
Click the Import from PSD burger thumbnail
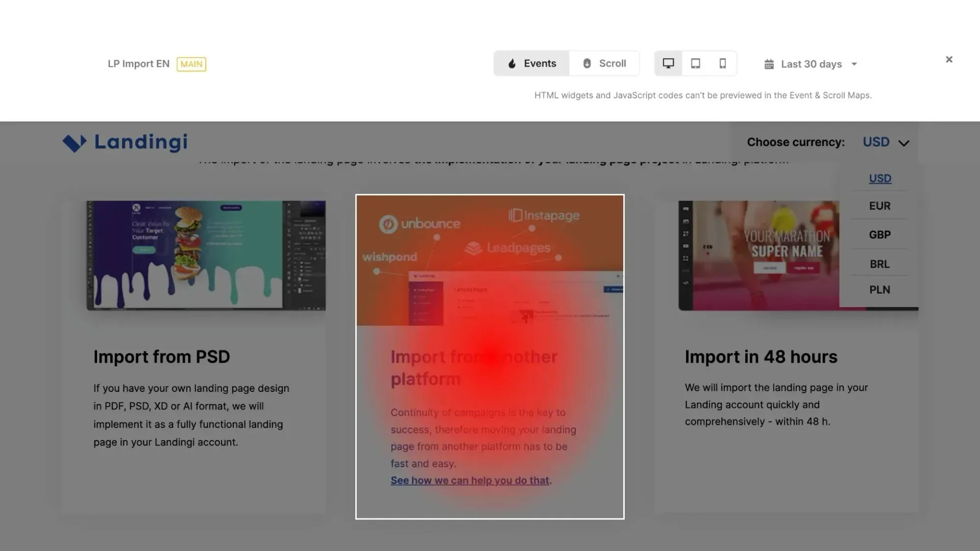206,255
